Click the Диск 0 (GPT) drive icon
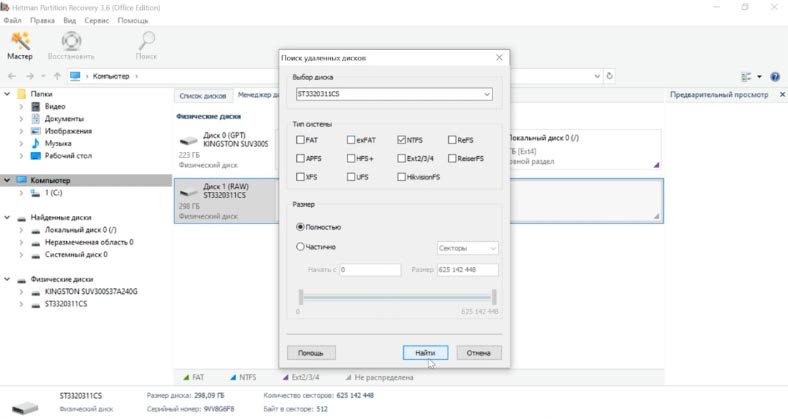 pos(188,141)
